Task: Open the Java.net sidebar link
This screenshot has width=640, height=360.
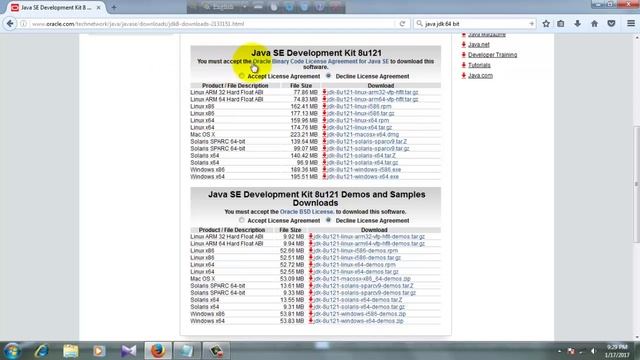Action: [x=478, y=44]
